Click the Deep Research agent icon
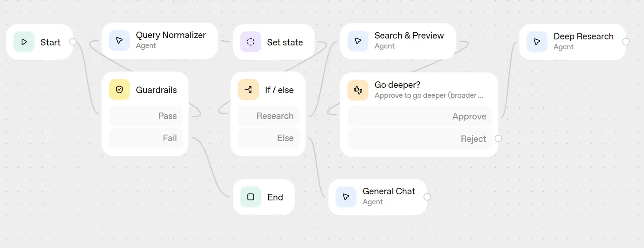This screenshot has width=644, height=248. pos(537,42)
